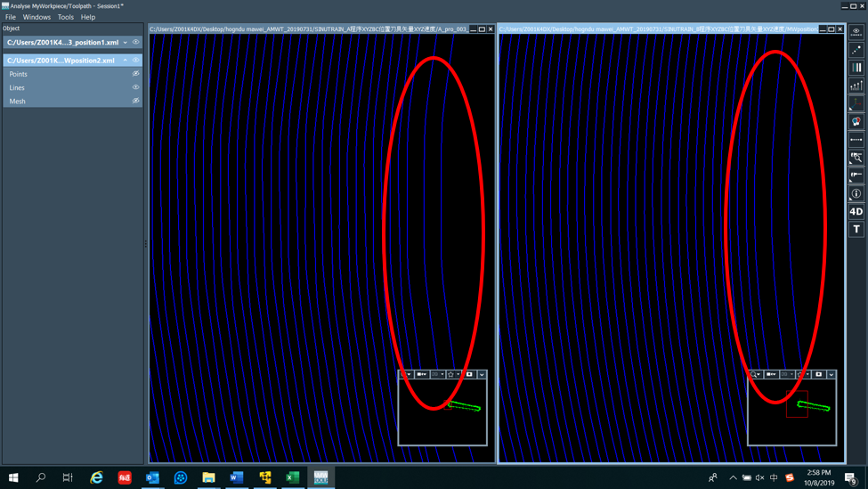Viewport: 868px width, 489px height.
Task: Click the right overview map thumbnail
Action: pos(791,412)
